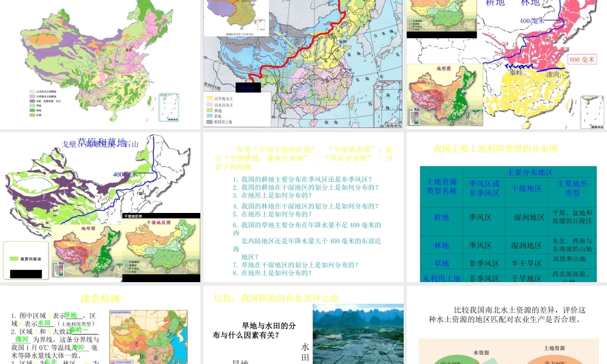Click the 水资源 chart label
The height and width of the screenshot is (364, 607).
click(x=481, y=352)
